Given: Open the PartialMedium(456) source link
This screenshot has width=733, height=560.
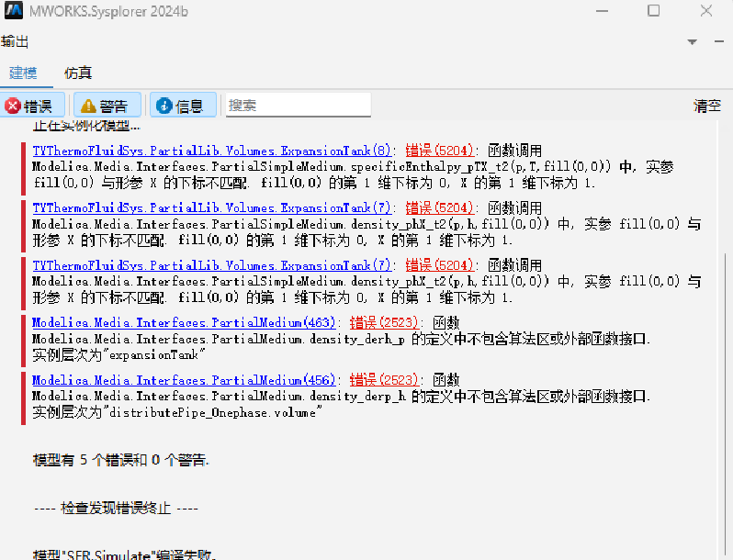Looking at the screenshot, I should (x=184, y=380).
